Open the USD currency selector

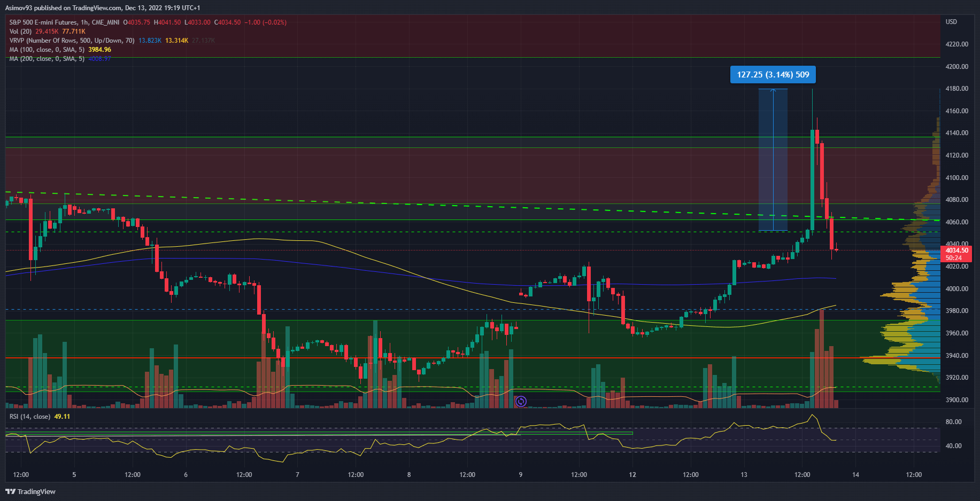point(951,22)
